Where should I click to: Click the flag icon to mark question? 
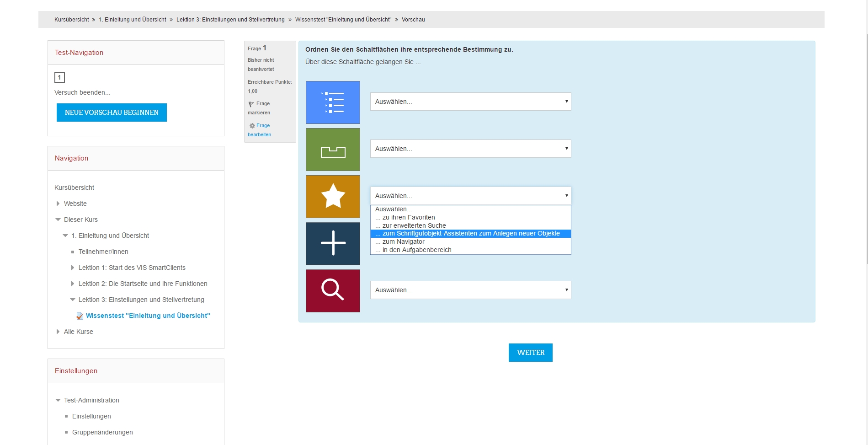pyautogui.click(x=251, y=104)
